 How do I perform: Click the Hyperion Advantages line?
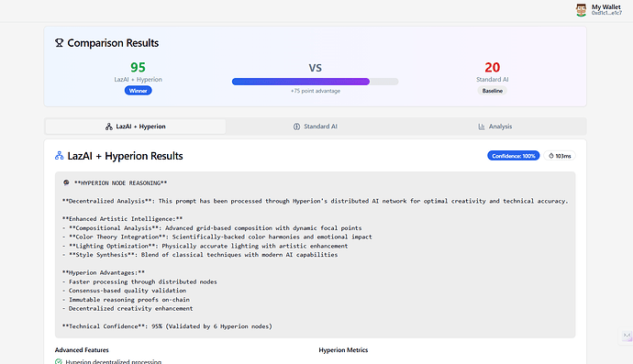point(104,272)
